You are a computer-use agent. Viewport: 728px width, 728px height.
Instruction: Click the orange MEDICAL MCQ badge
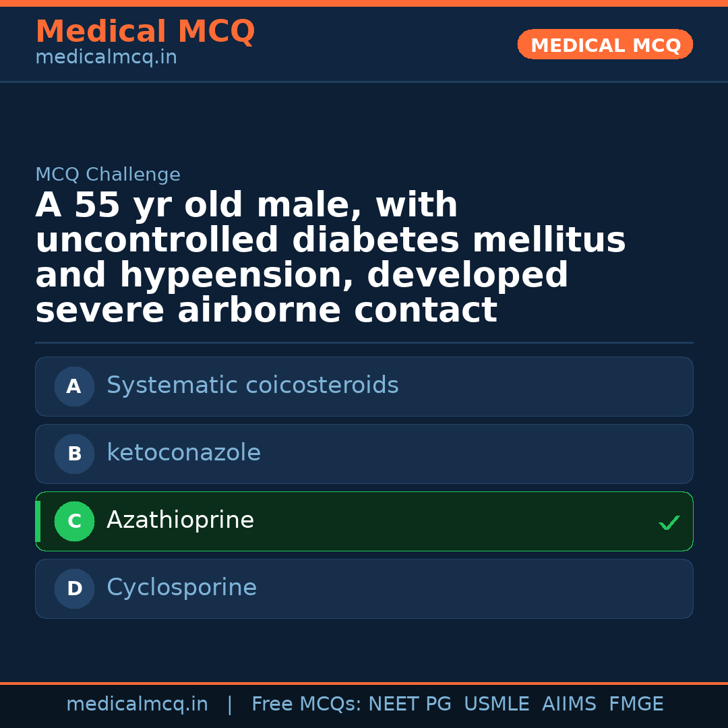coord(605,45)
